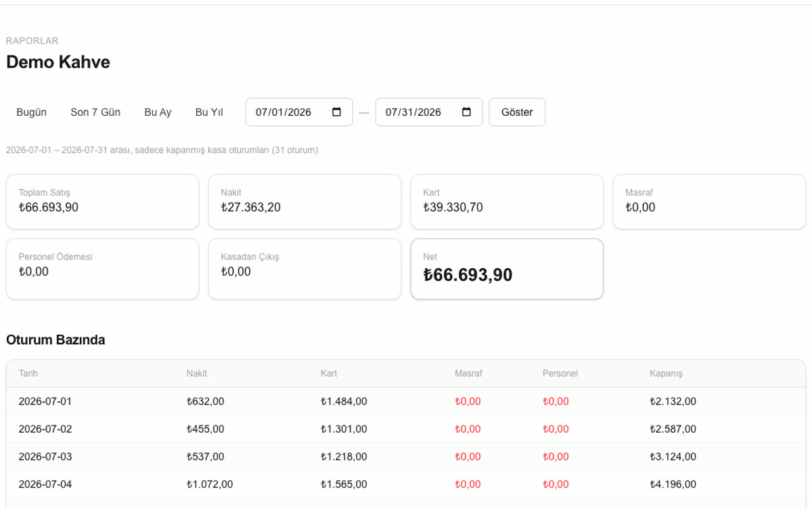Click the Demo Kahve heading

point(58,62)
